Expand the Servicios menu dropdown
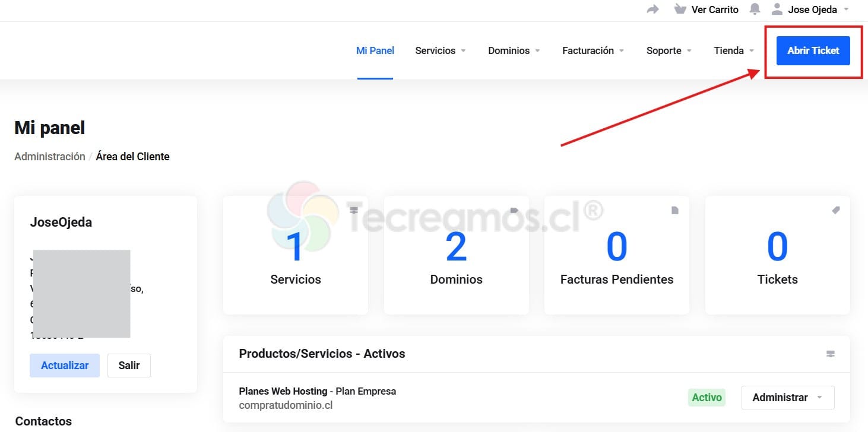The image size is (868, 432). tap(440, 50)
